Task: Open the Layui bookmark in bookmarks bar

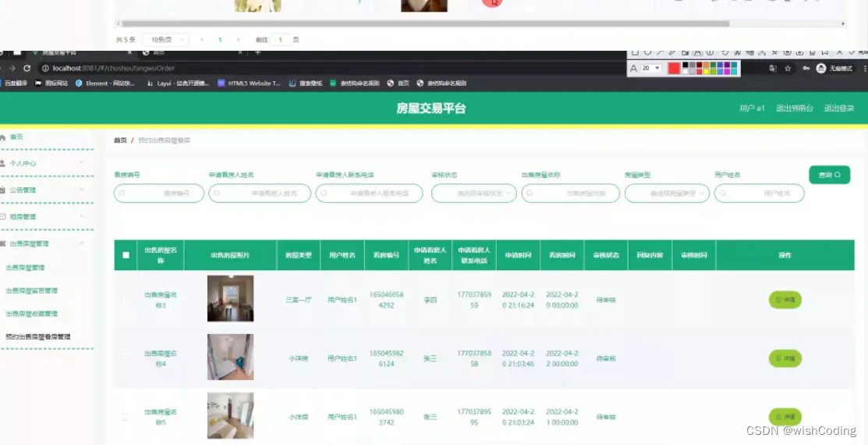Action: [179, 83]
